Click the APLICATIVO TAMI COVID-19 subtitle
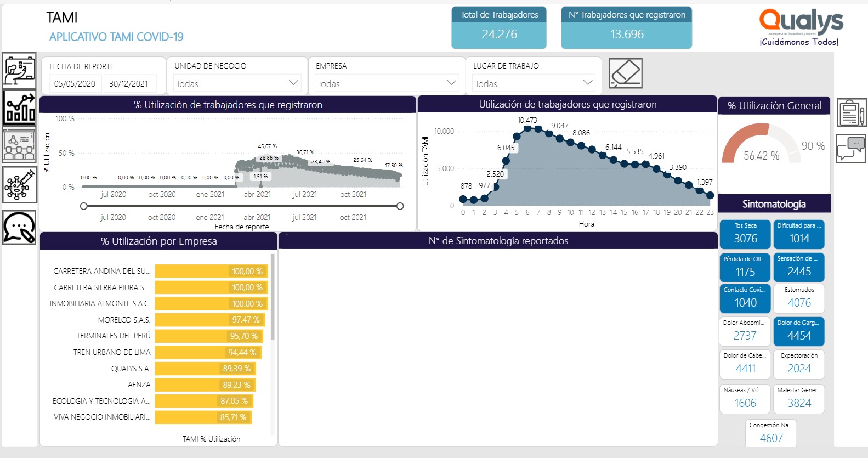The image size is (868, 458). coord(116,37)
